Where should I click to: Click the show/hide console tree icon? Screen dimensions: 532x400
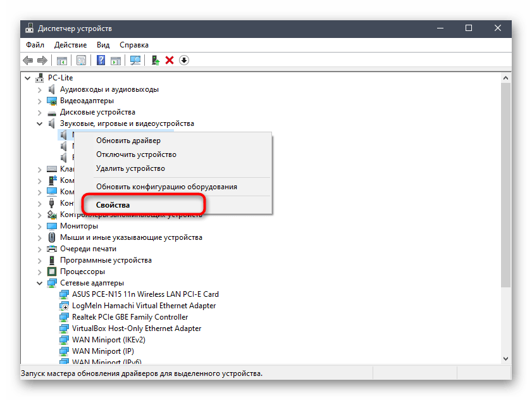point(62,60)
